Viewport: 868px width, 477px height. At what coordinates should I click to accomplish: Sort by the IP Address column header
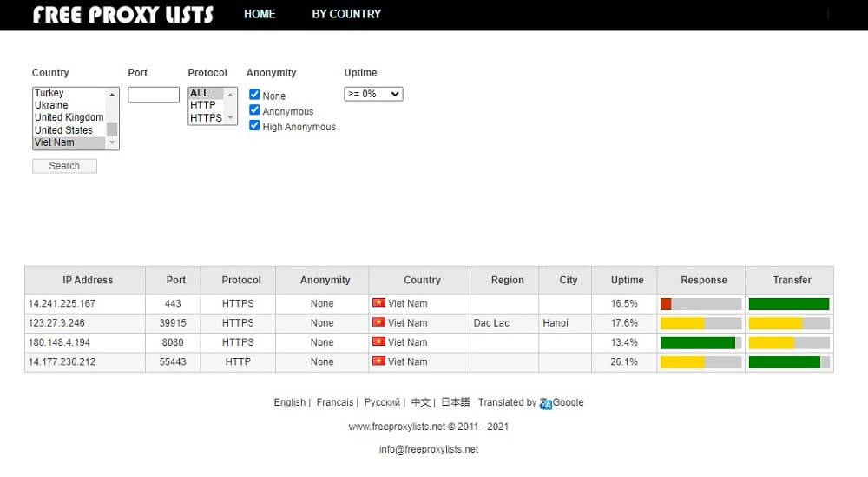point(88,281)
